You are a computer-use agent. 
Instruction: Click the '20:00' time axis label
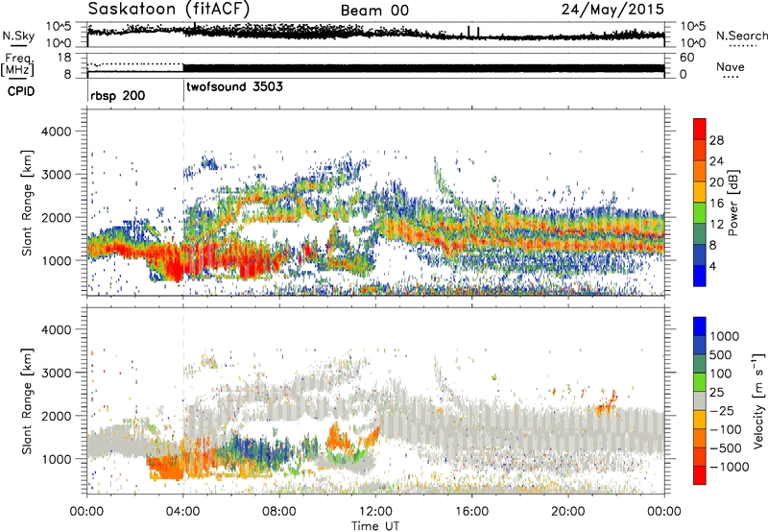(x=568, y=512)
